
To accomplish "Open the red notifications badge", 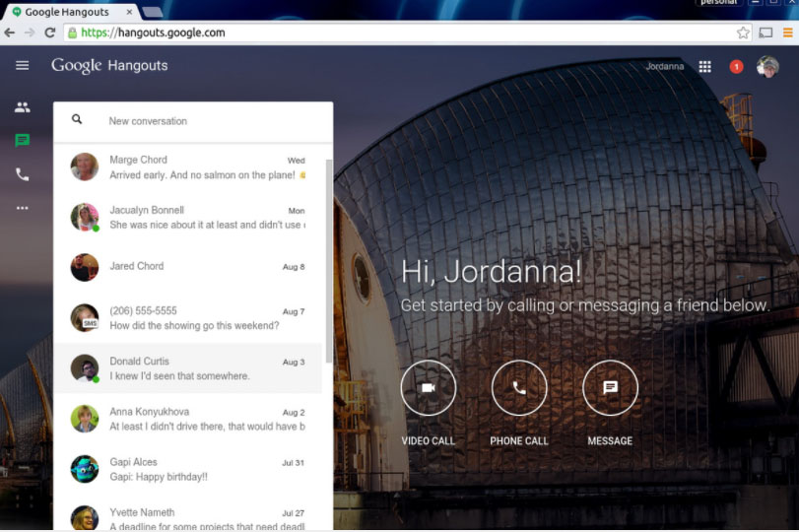I will tap(736, 67).
